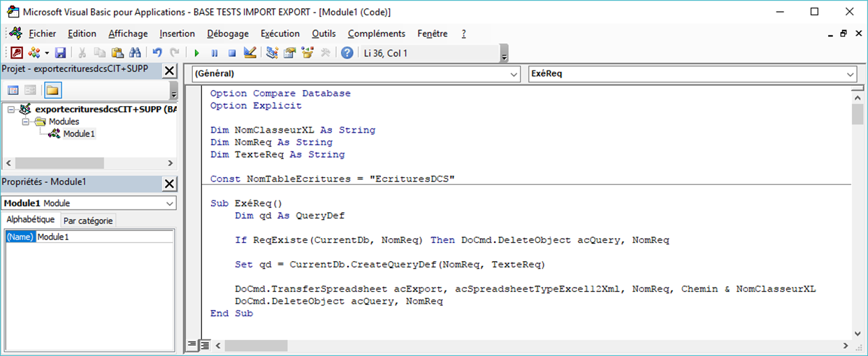Open the Insertion menu
Image resolution: width=868 pixels, height=356 pixels.
177,34
